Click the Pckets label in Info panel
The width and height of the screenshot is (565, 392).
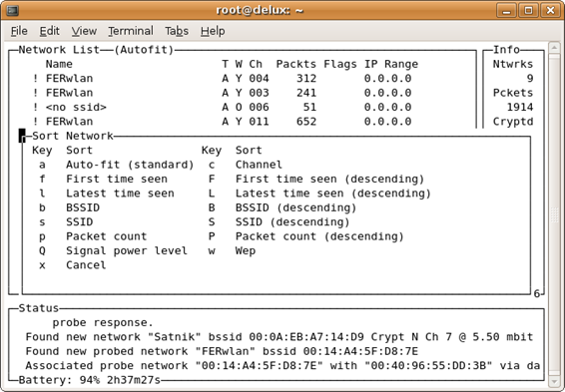[513, 93]
